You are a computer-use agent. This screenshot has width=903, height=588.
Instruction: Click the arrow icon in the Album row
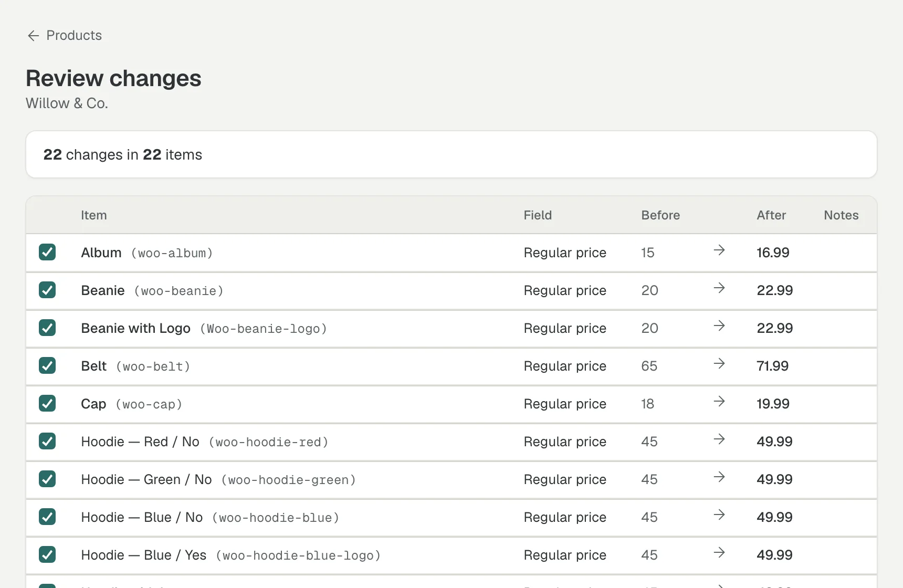(719, 250)
